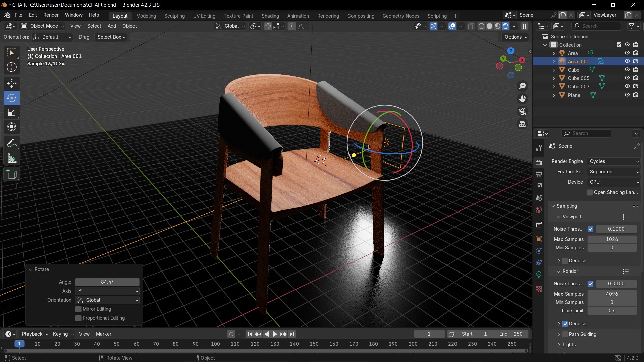Enable Open Shading Language checkbox
This screenshot has width=644, height=362.
[590, 192]
